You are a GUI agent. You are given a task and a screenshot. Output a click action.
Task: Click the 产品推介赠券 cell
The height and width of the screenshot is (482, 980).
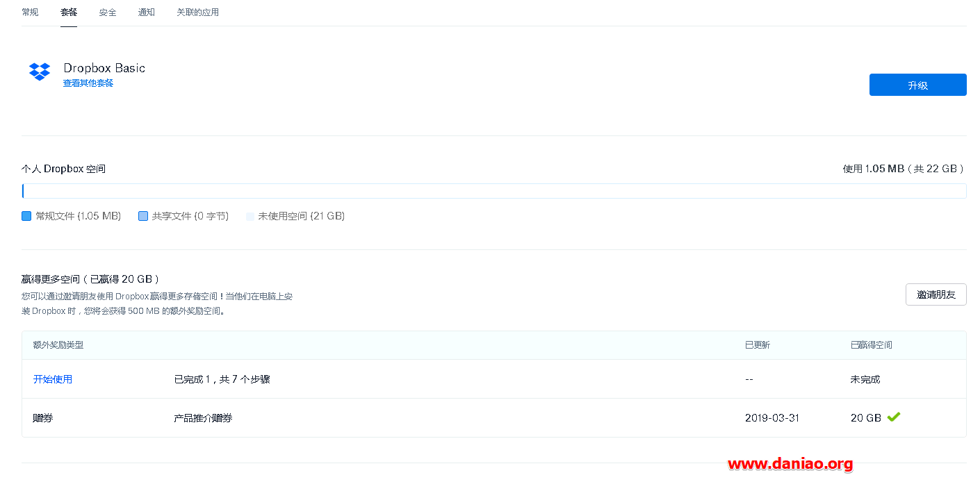203,418
